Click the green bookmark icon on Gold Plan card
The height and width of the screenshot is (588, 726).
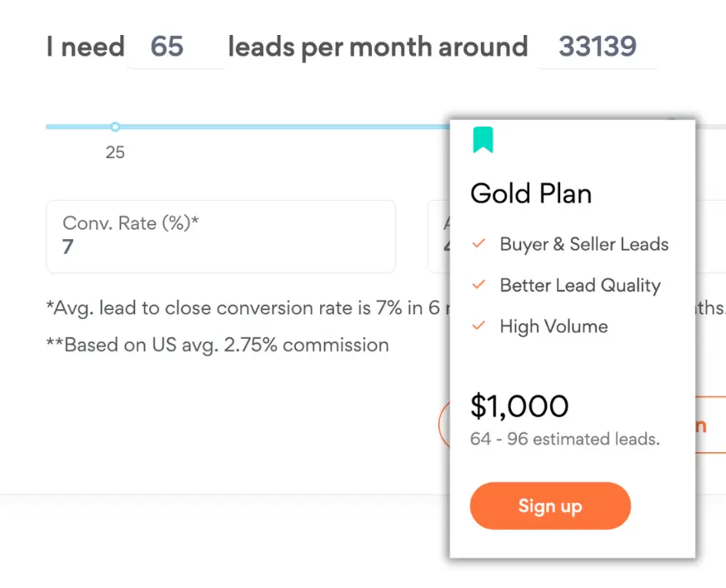(x=483, y=140)
